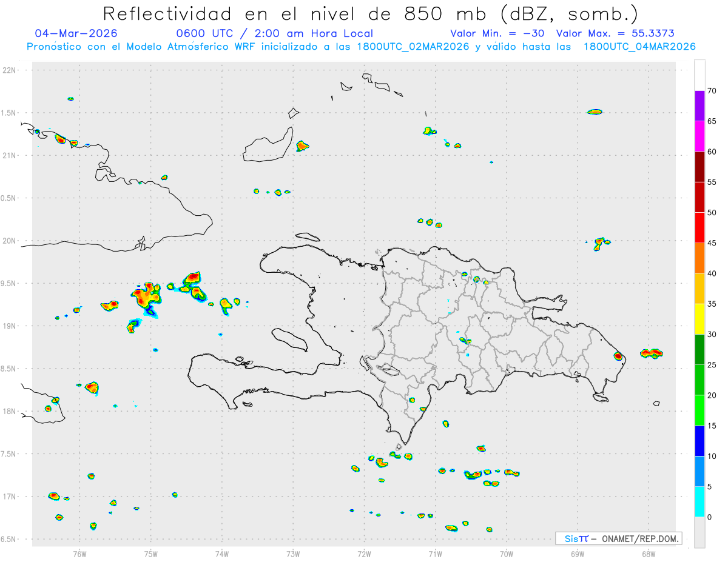The width and height of the screenshot is (728, 562).
Task: Click the colorbar label '55'
Action: click(712, 182)
